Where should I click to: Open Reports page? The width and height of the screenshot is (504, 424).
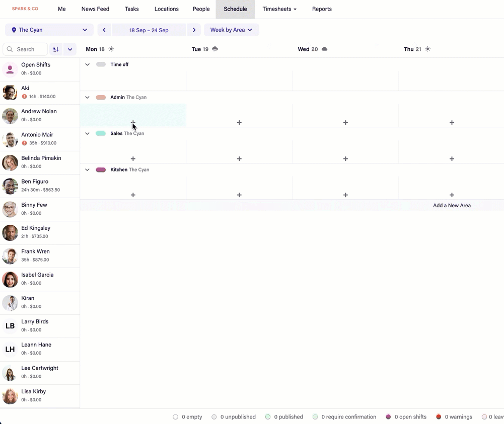click(322, 9)
